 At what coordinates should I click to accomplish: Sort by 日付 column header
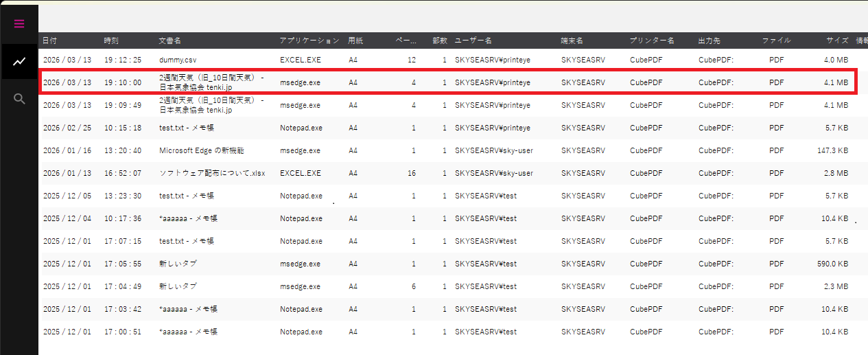point(49,41)
